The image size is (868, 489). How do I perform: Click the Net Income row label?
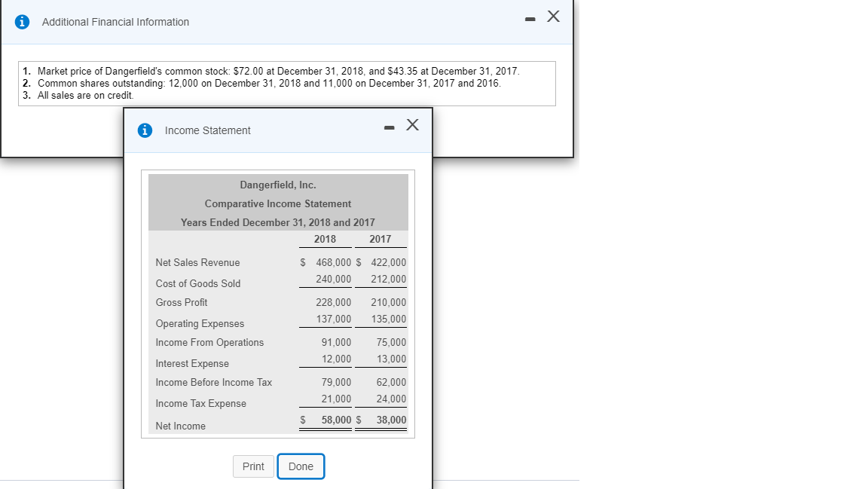[x=181, y=426]
